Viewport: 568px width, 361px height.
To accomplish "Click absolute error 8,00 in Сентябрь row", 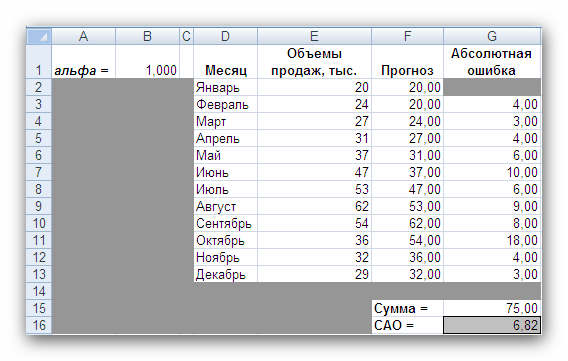I will click(492, 223).
